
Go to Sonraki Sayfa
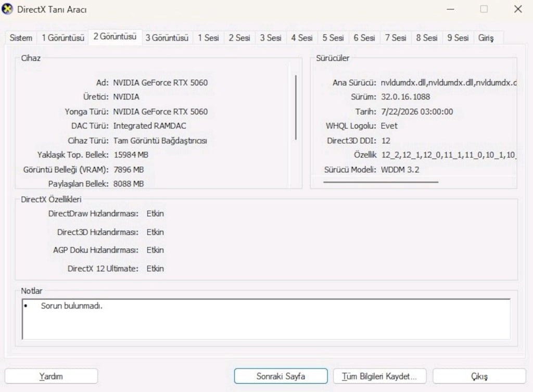[281, 376]
